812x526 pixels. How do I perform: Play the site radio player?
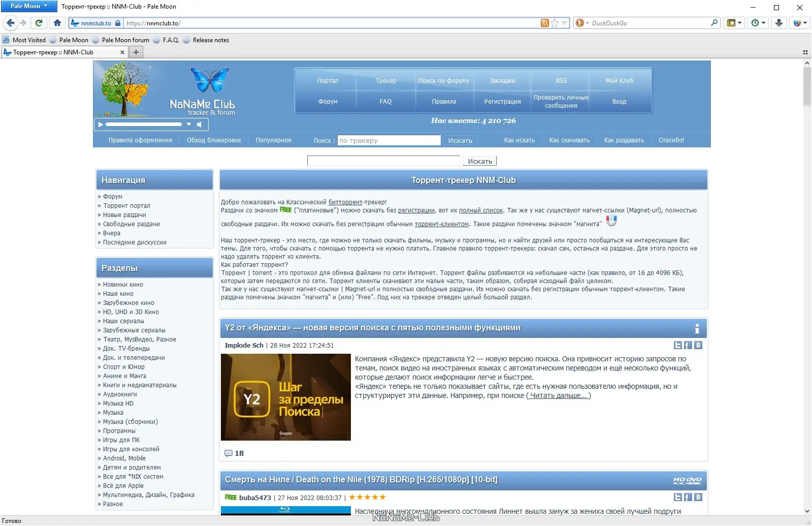coord(101,125)
